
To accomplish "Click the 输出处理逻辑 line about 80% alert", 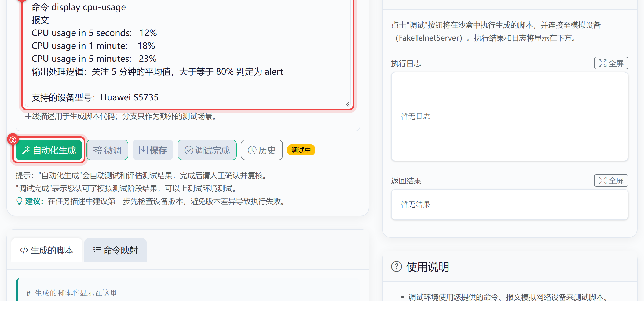I will [157, 72].
